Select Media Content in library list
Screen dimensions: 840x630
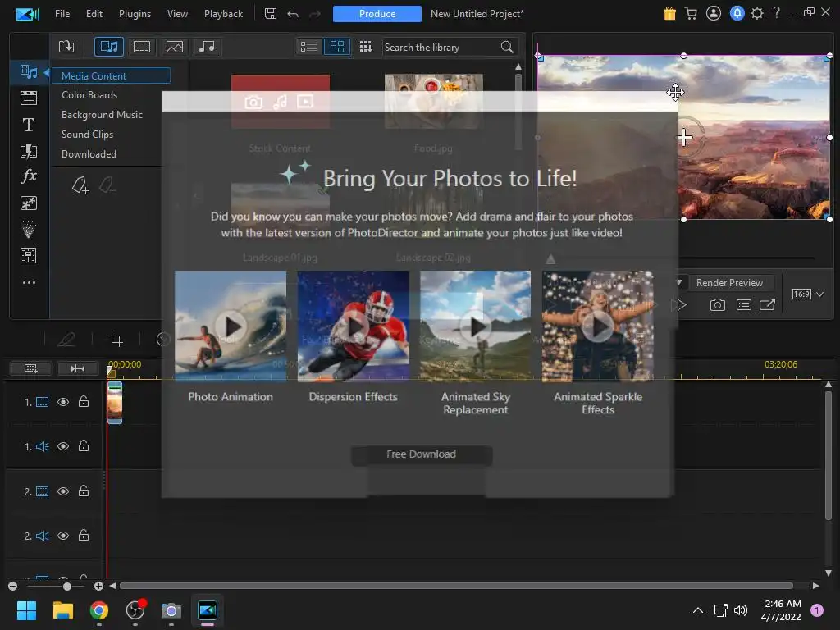coord(111,75)
